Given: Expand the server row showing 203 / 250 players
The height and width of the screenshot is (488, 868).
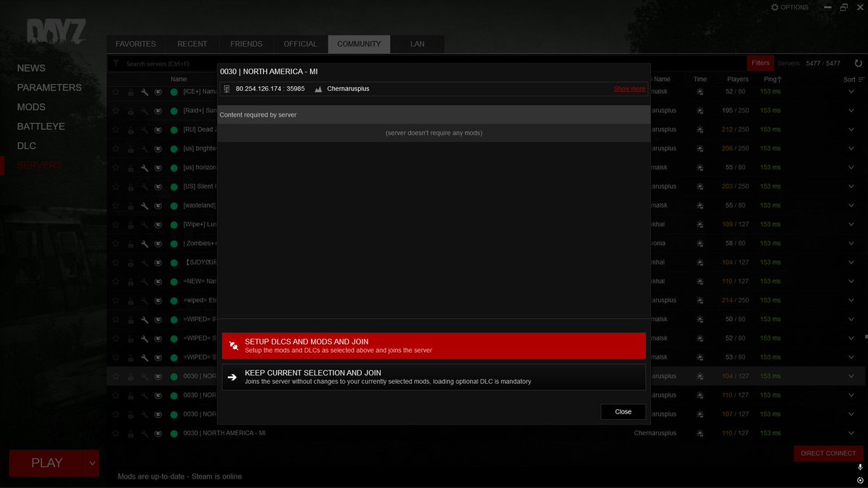Looking at the screenshot, I should [851, 187].
